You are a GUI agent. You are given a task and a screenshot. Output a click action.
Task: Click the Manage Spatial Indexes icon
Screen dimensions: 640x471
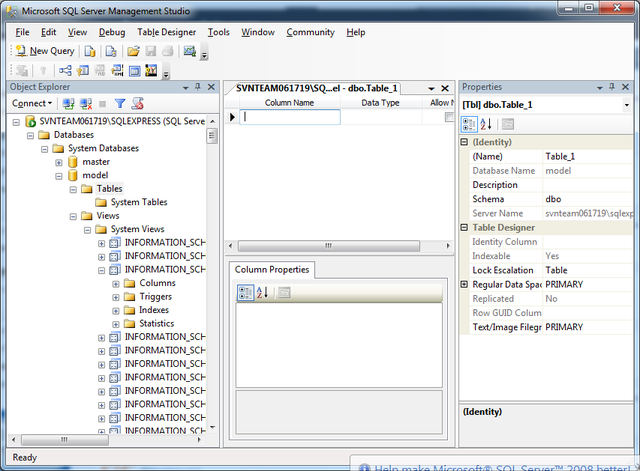coord(151,71)
